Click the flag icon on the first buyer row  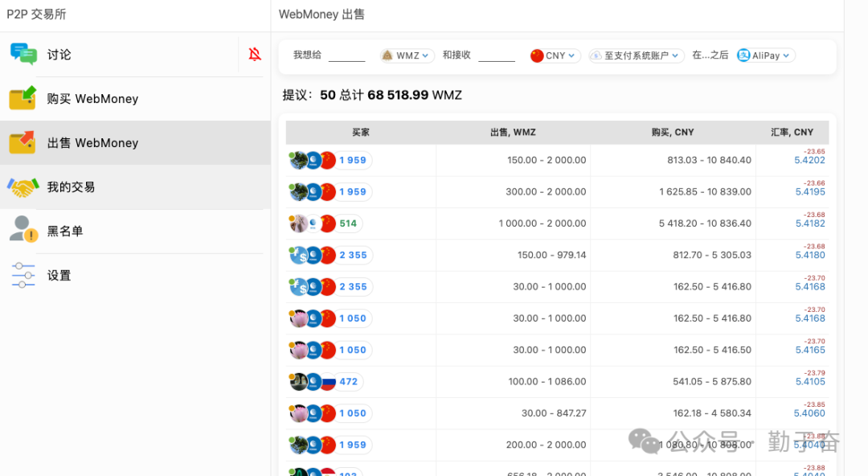click(x=328, y=160)
